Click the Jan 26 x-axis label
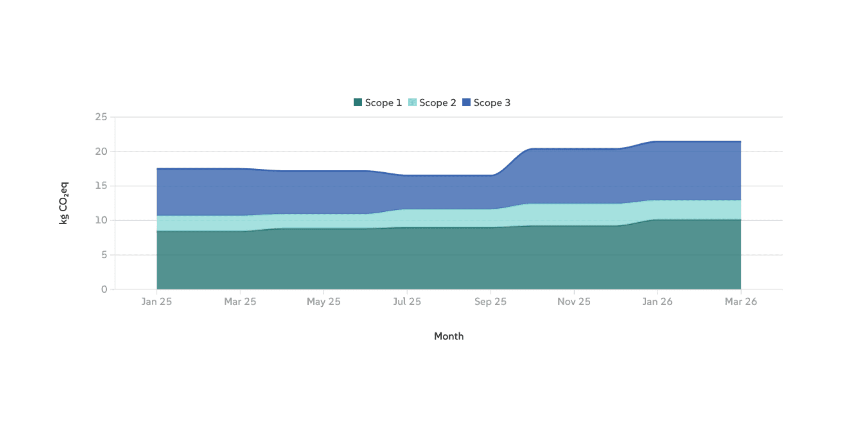868x434 pixels. click(x=657, y=301)
